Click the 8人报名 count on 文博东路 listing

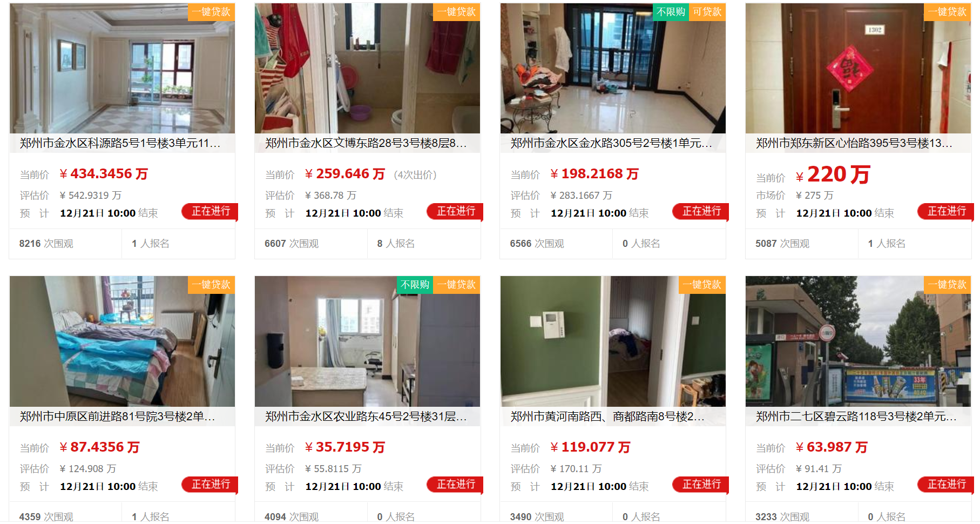(396, 244)
